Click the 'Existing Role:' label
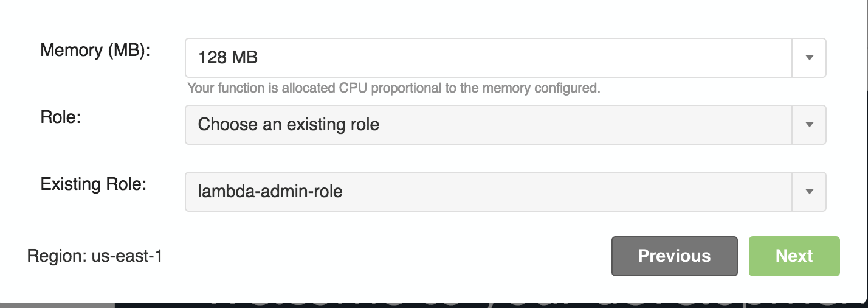Screen dimensions: 868x308 click(94, 184)
